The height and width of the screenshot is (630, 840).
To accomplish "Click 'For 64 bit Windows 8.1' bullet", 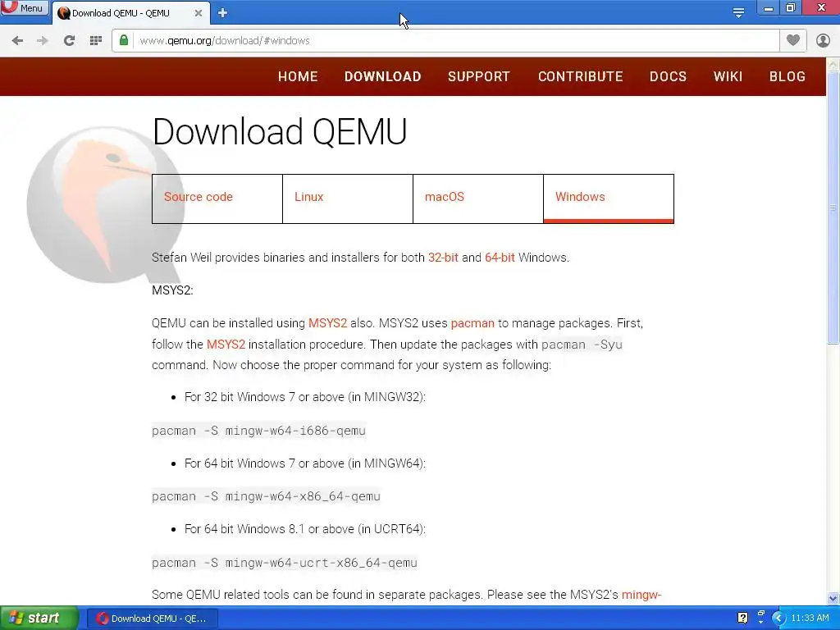I will 305,529.
